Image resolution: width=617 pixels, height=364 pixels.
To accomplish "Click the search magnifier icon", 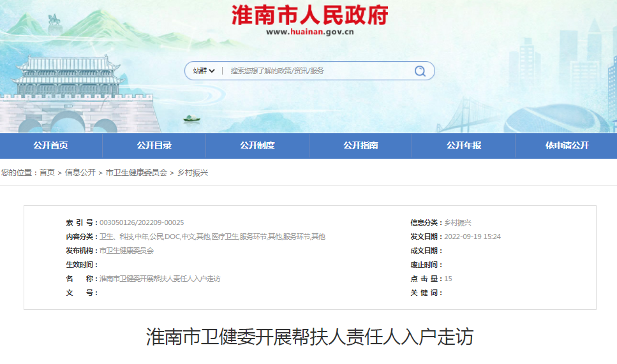I will click(420, 71).
